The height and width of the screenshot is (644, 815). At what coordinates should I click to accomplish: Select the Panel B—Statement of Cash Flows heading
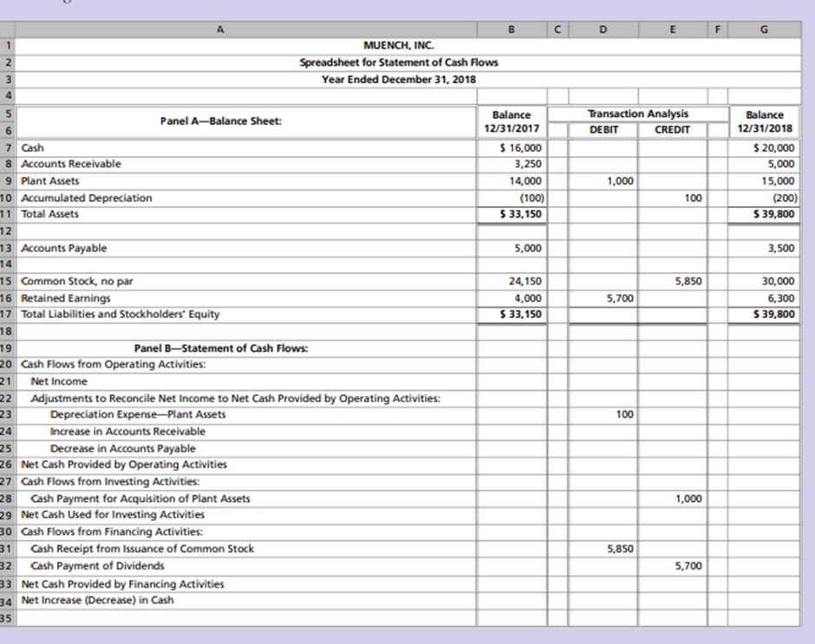click(x=220, y=348)
